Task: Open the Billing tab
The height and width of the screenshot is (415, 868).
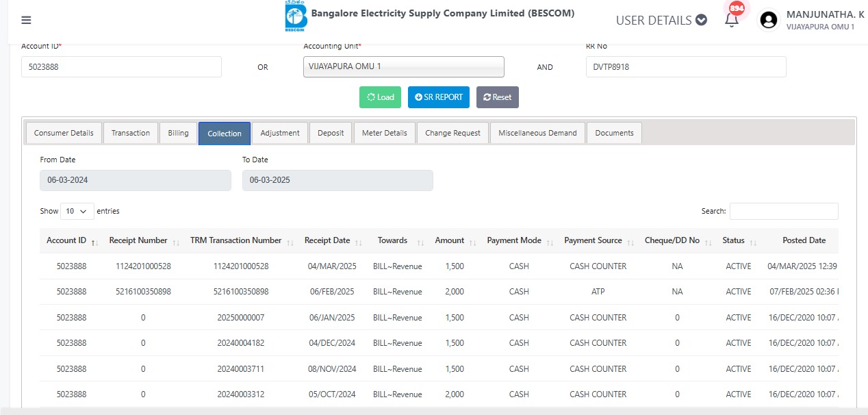Action: [178, 133]
